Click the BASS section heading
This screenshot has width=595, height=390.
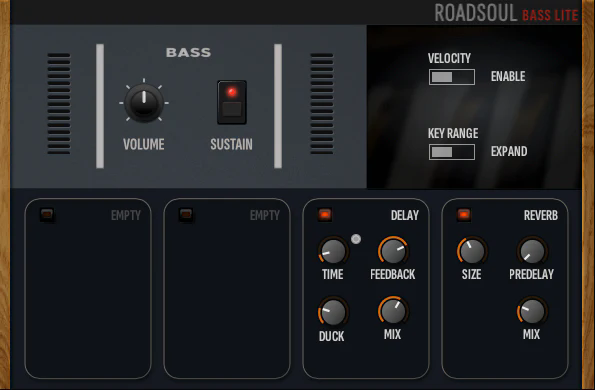(x=188, y=52)
